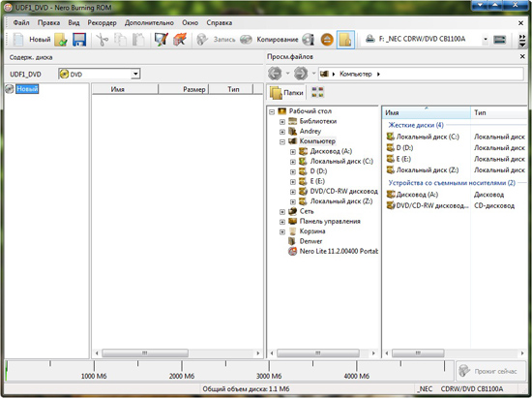Expand the toolbar overflow chevron
Screen dimensions: 532x398
522,40
